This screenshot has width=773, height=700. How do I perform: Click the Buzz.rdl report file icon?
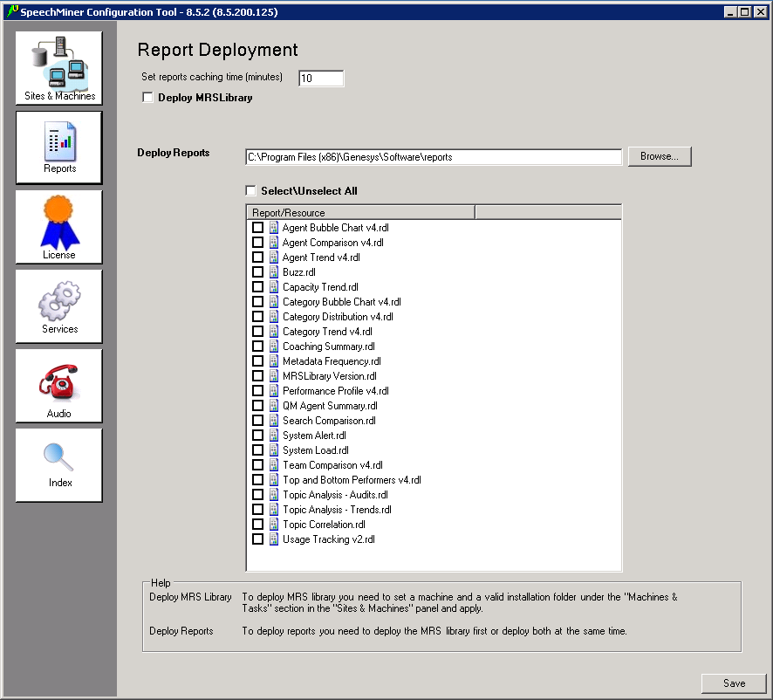point(274,272)
